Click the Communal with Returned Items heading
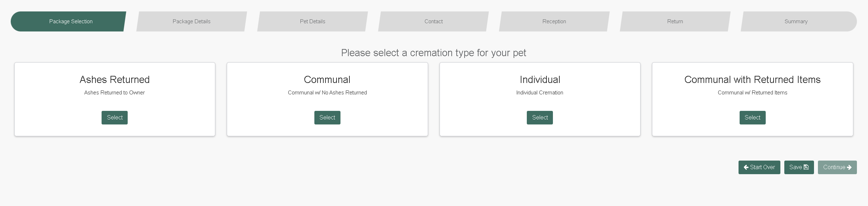The height and width of the screenshot is (206, 868). point(752,79)
